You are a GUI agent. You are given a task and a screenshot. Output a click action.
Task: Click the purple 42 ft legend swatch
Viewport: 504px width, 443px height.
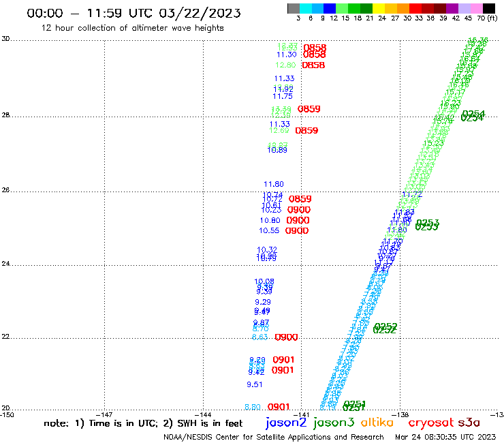(452, 8)
